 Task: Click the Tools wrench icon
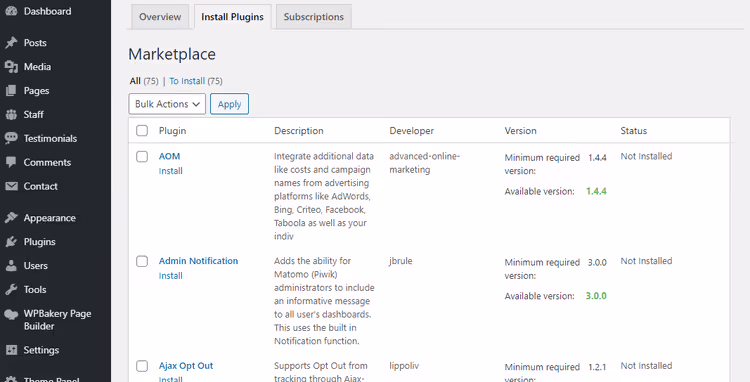point(11,289)
